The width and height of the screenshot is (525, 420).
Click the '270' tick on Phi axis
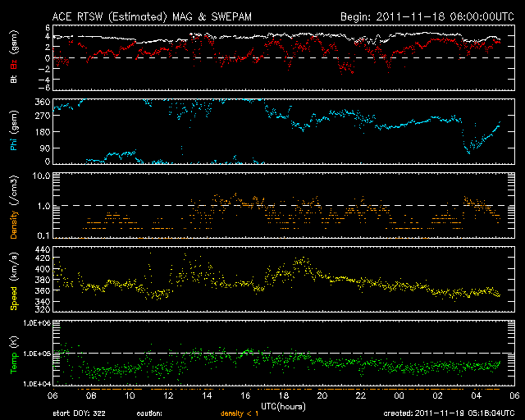(x=43, y=116)
